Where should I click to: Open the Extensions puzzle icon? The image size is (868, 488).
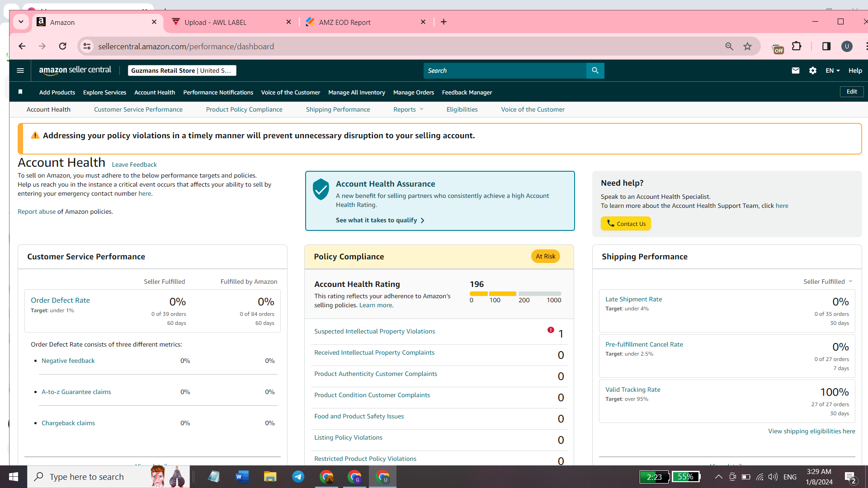(797, 46)
